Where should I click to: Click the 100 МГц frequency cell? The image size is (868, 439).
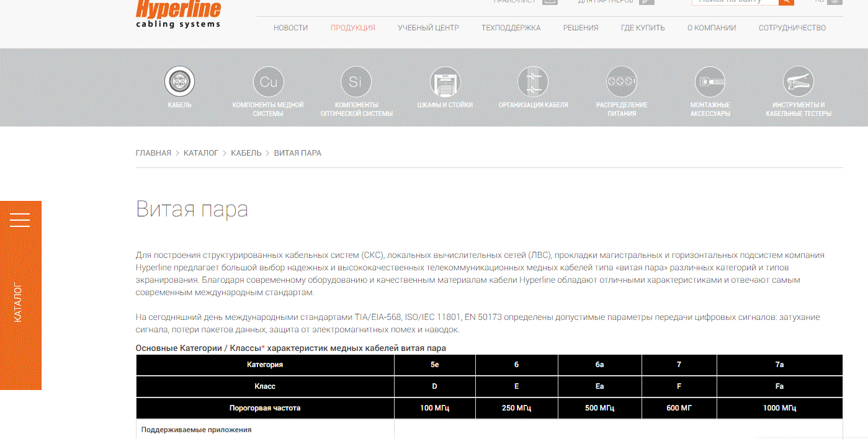click(x=435, y=408)
